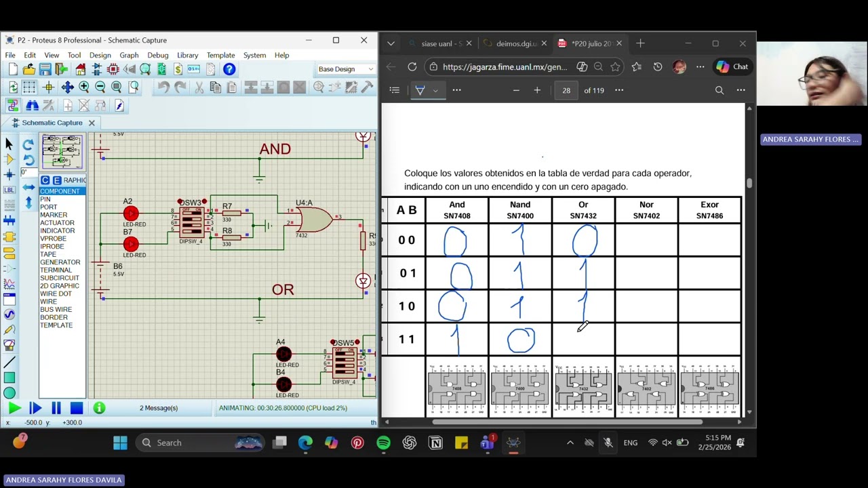Viewport: 868px width, 488px height.
Task: Stop the running simulation
Action: point(77,408)
